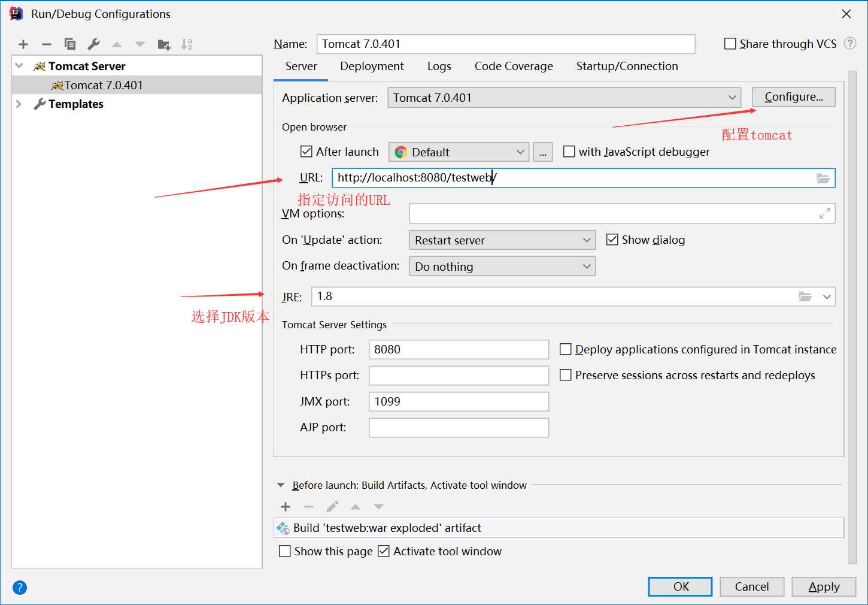Browse for URL with folder icon

pyautogui.click(x=823, y=178)
